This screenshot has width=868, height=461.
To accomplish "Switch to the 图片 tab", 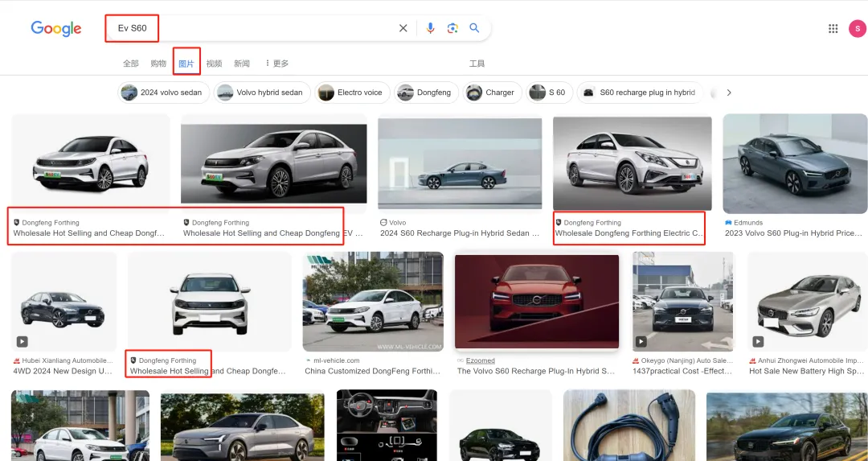I will [186, 64].
